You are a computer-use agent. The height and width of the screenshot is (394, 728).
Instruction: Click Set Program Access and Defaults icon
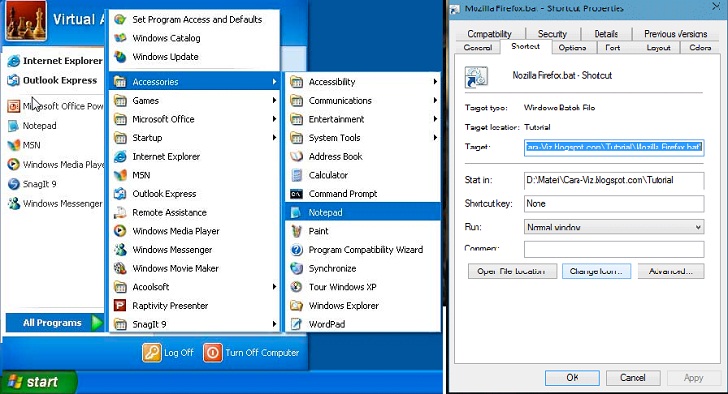[x=120, y=19]
